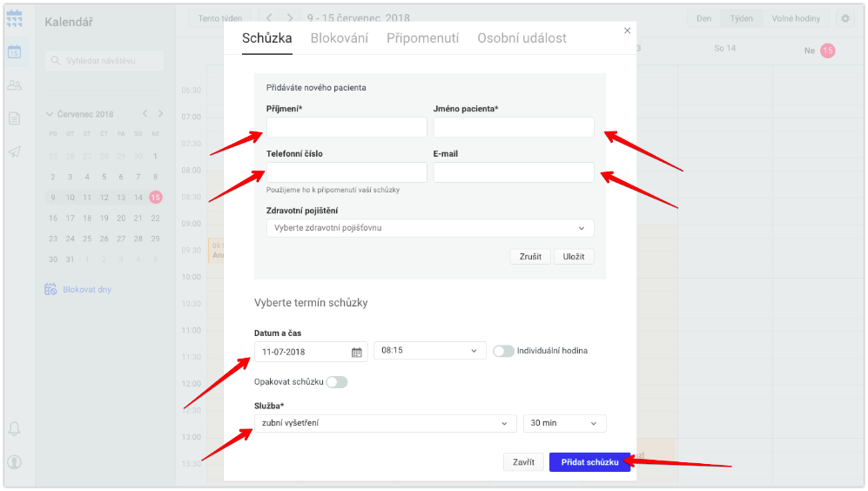Viewport: 868px width, 491px height.
Task: Open the patients icon in sidebar
Action: pyautogui.click(x=15, y=85)
